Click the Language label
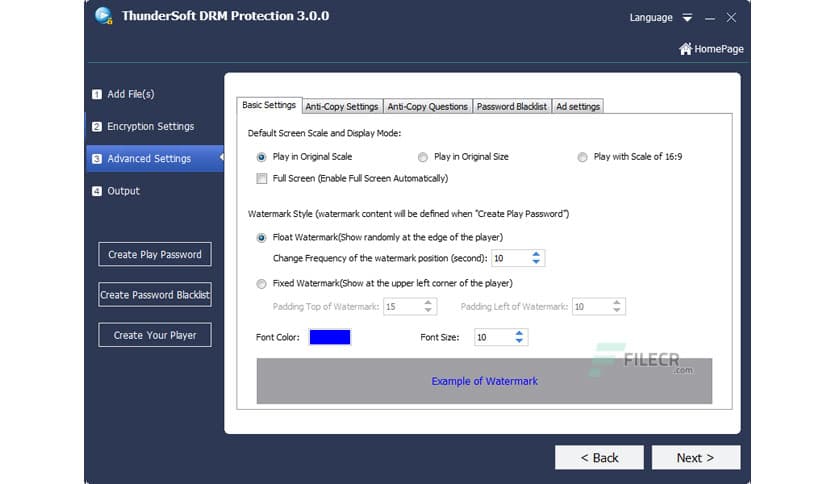836x484 pixels. [x=650, y=18]
